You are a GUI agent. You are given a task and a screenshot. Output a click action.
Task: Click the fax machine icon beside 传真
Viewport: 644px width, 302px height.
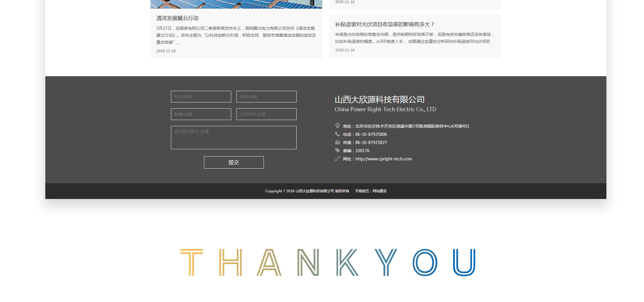click(337, 142)
